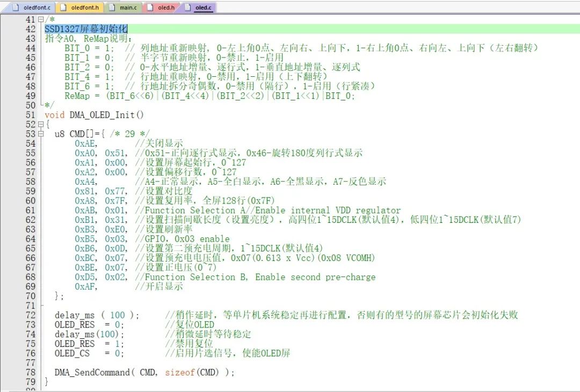This screenshot has height=392, width=580.
Task: Click the main.c tab file icon
Action: (112, 8)
